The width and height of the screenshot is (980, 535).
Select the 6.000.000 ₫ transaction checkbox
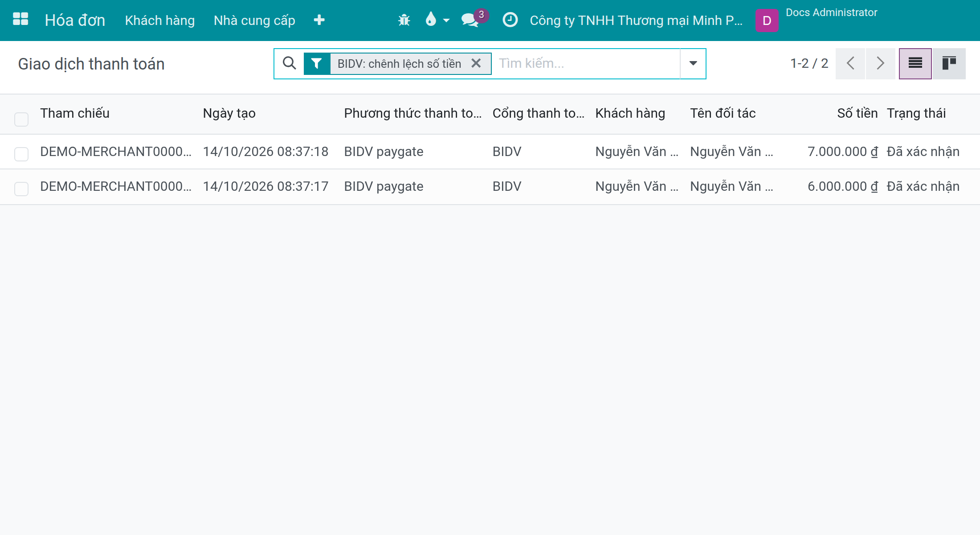click(x=21, y=189)
